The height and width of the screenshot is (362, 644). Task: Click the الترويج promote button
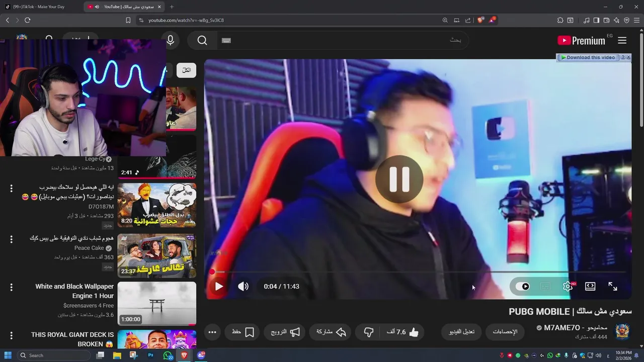[285, 332]
